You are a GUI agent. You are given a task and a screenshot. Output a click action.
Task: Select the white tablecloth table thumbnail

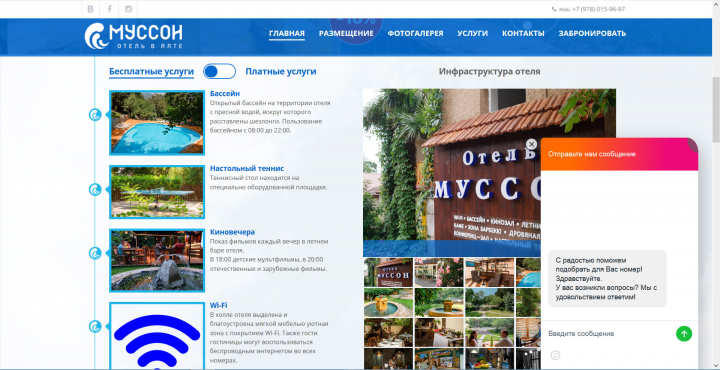(439, 332)
